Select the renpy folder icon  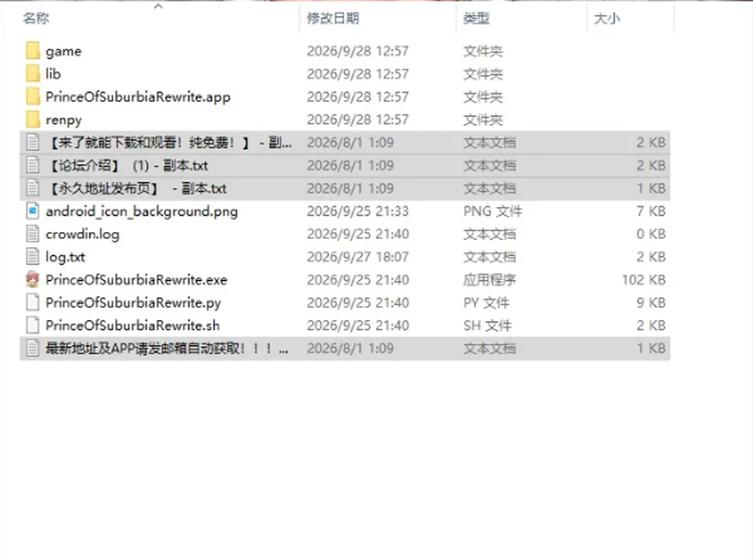[x=33, y=119]
